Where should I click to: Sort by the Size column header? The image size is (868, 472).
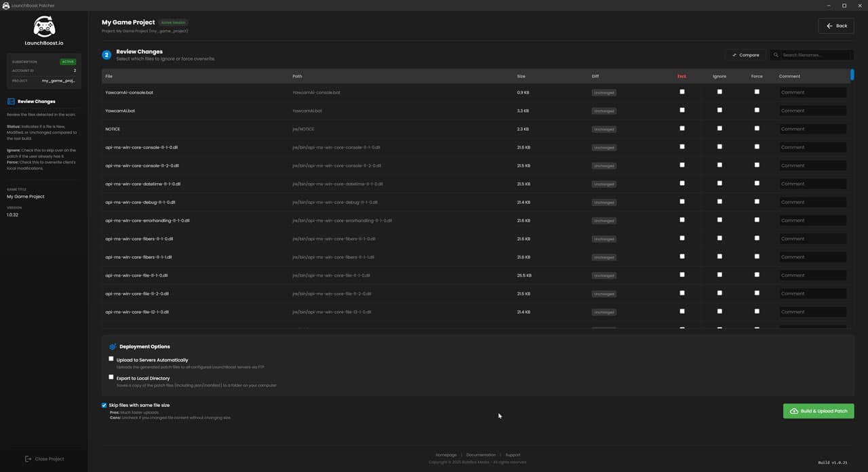click(x=521, y=76)
